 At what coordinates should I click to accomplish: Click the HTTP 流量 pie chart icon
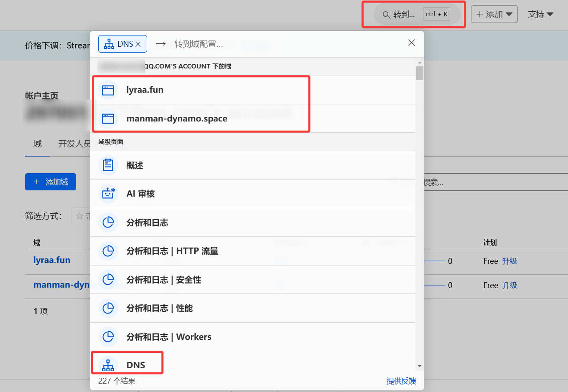click(x=108, y=251)
